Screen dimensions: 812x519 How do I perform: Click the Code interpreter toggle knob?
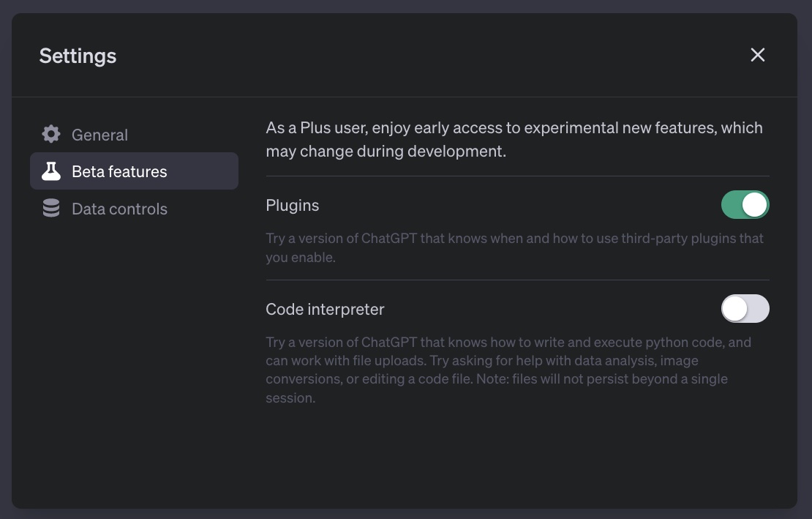pos(736,309)
